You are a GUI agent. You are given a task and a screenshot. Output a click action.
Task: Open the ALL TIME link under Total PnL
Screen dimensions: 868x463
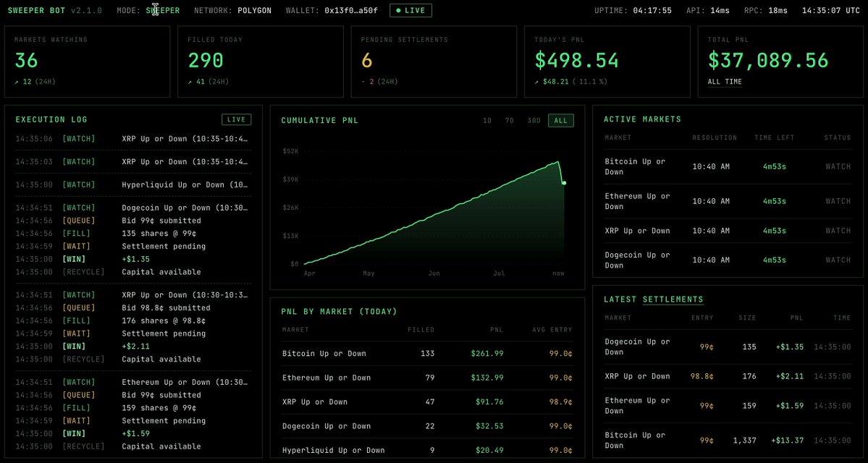725,82
